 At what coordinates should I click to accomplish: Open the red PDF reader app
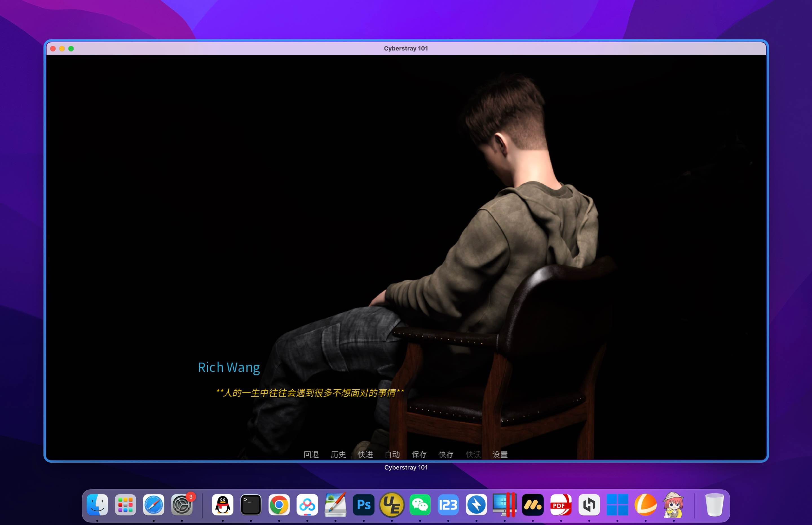pyautogui.click(x=561, y=504)
